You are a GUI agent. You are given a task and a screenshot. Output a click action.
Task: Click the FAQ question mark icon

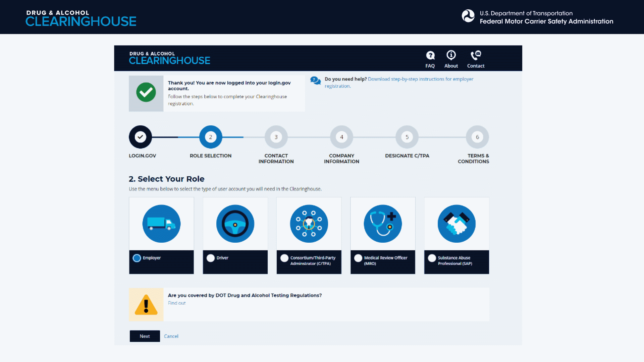pyautogui.click(x=430, y=55)
